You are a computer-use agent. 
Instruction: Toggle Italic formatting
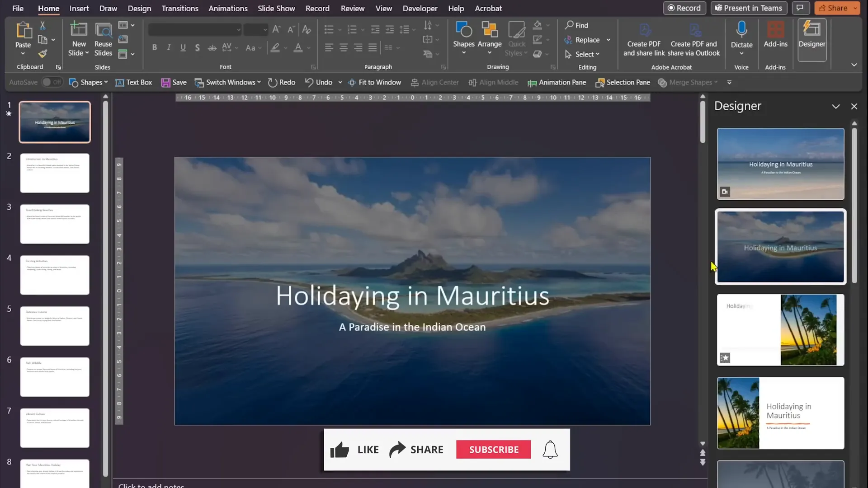[169, 47]
